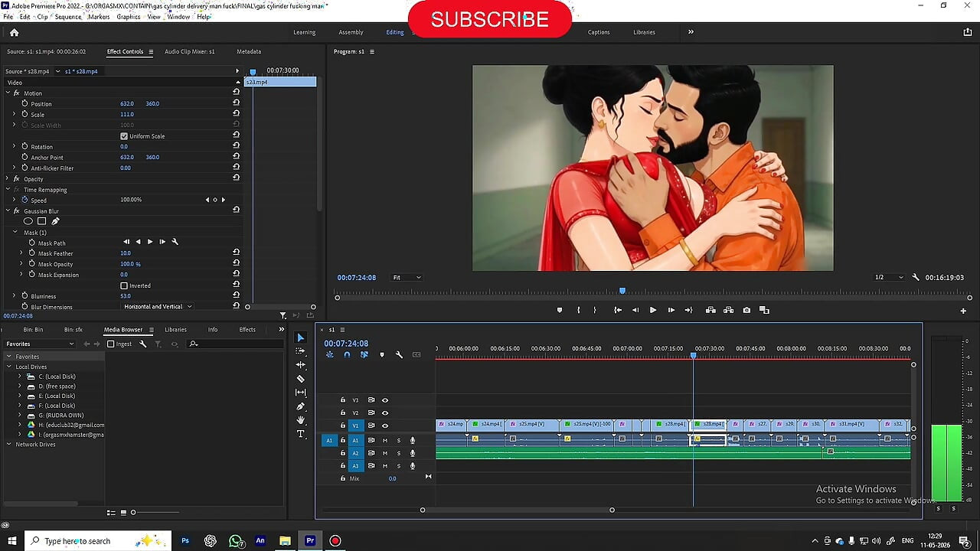
Task: Step forward one frame in Program monitor
Action: tap(671, 310)
